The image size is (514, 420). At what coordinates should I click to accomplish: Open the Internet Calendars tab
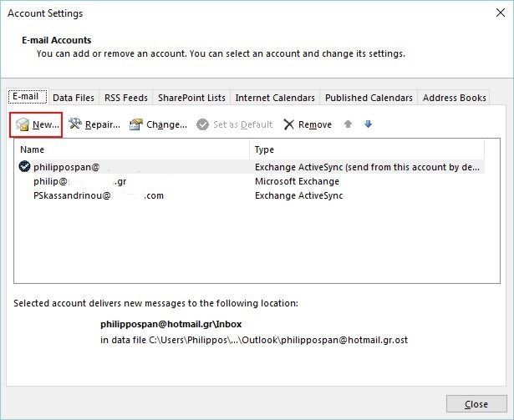click(x=275, y=98)
